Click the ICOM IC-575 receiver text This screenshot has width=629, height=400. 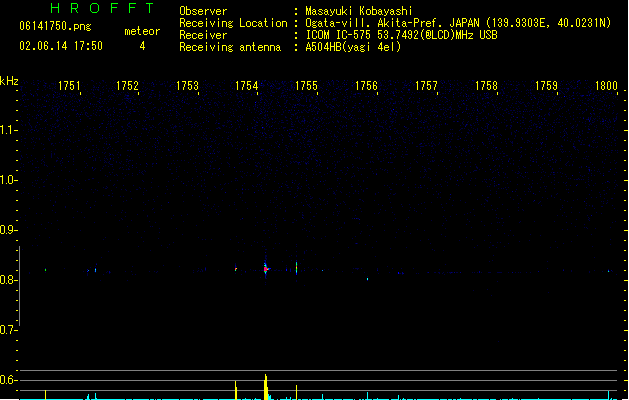401,35
